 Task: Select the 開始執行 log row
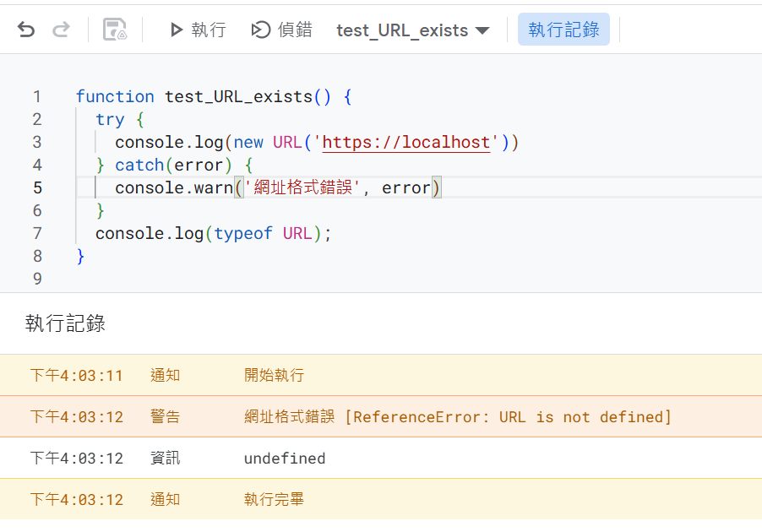point(381,375)
